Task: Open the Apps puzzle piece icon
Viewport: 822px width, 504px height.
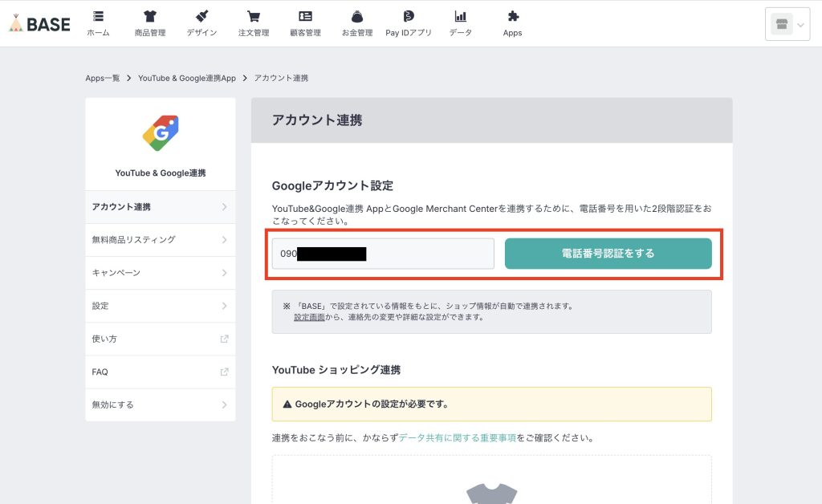Action: [x=513, y=16]
